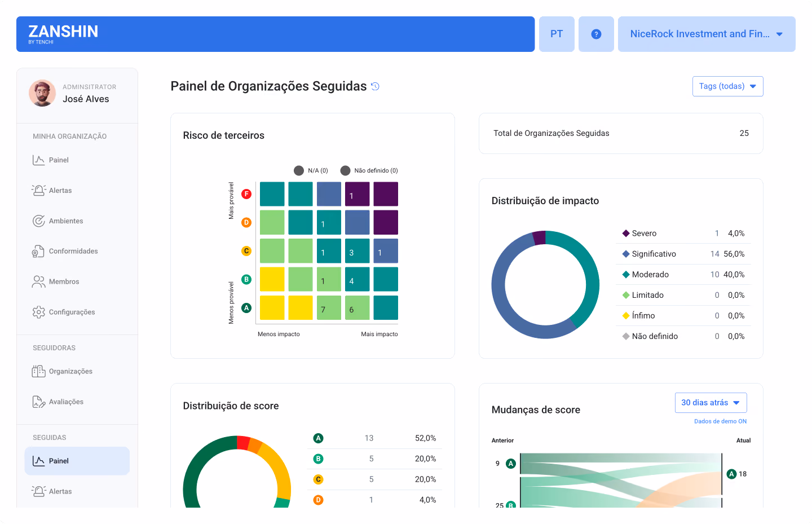Expand the NiceRock Investment organization dropdown
Screen dimensions: 812x524
tap(707, 34)
